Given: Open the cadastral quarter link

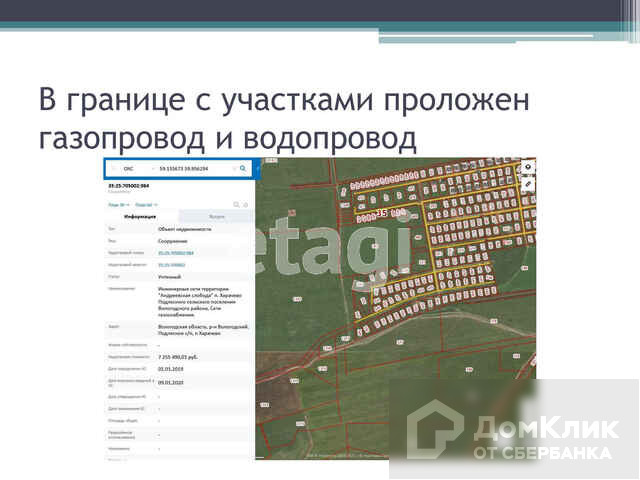Looking at the screenshot, I should [x=172, y=265].
